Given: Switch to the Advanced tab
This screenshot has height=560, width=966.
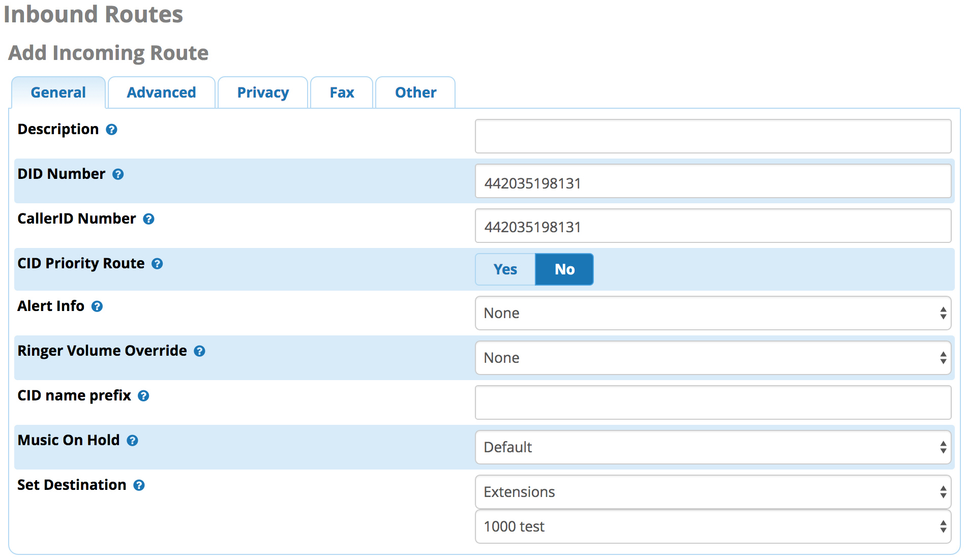Looking at the screenshot, I should 161,92.
